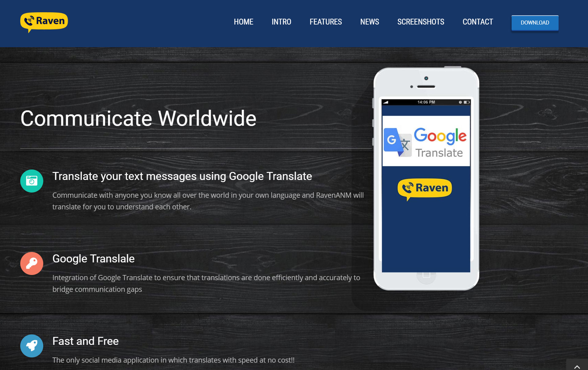Viewport: 588px width, 370px height.
Task: Click the 'Translate your text messages' heading
Action: tap(182, 176)
